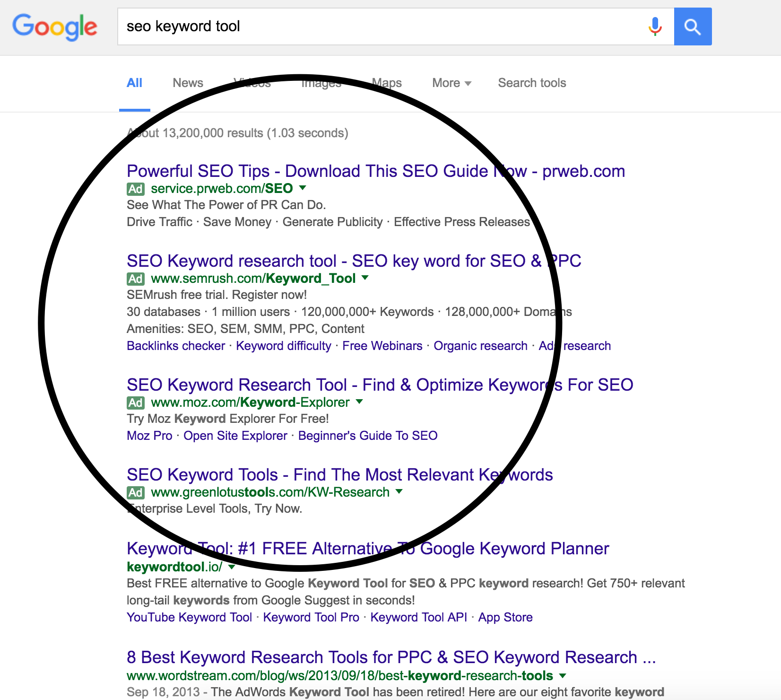Click SEMrush free trial. Register now! text
The height and width of the screenshot is (700, 781).
[217, 295]
